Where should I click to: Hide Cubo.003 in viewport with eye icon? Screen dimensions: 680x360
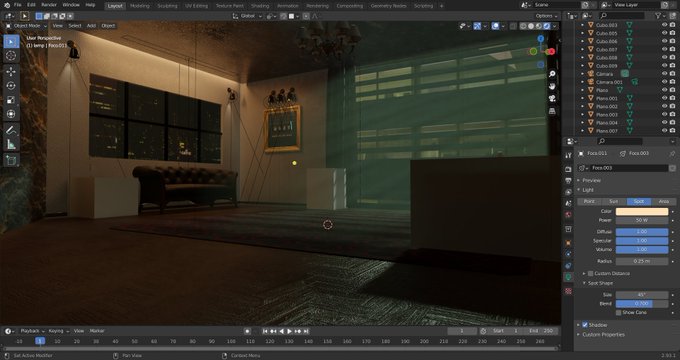tap(664, 25)
